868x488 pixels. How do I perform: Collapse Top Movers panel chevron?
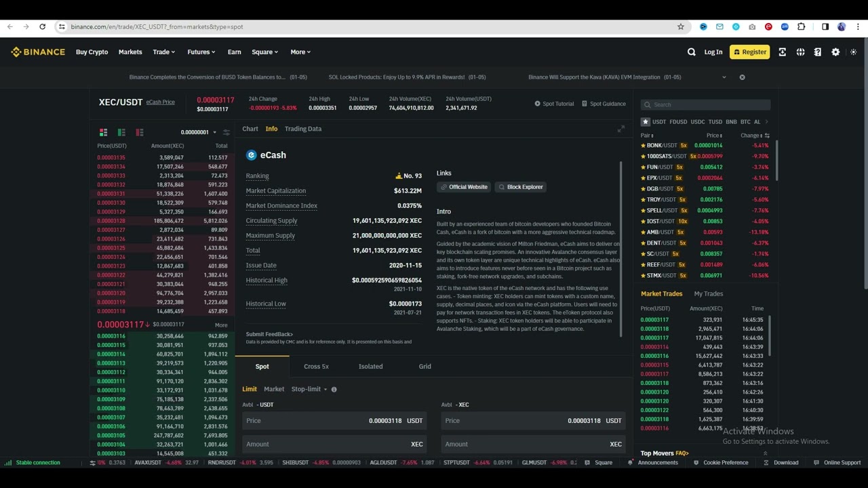765,453
